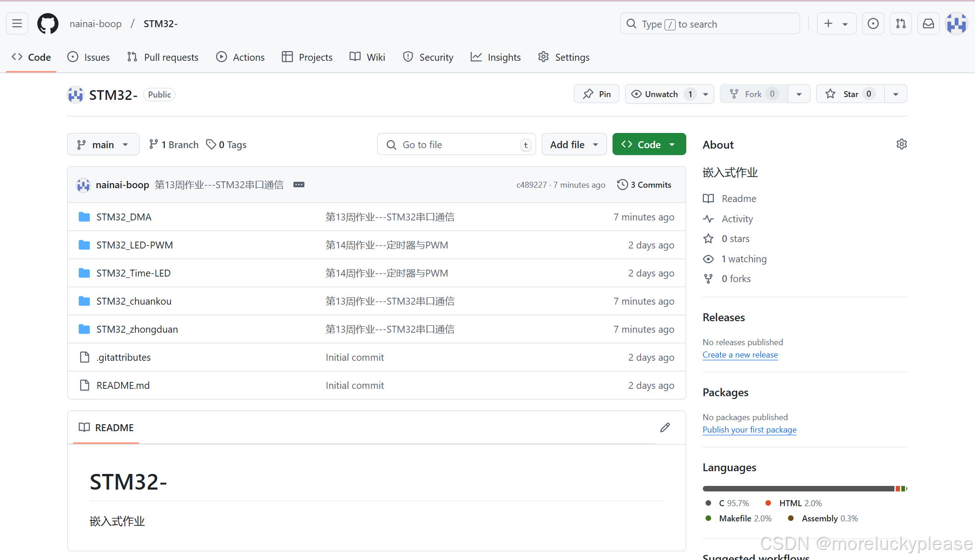Switch to the Actions tab
This screenshot has height=560, width=975.
(240, 57)
